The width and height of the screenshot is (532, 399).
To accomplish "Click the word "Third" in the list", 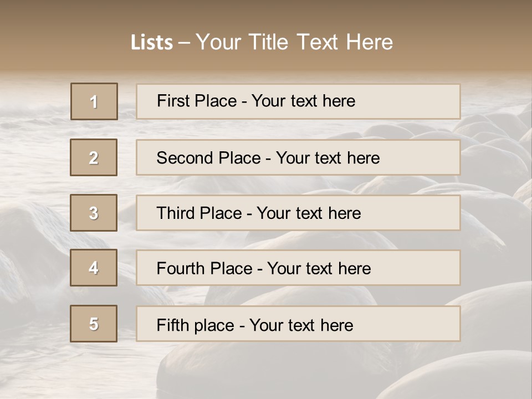I will pyautogui.click(x=175, y=213).
